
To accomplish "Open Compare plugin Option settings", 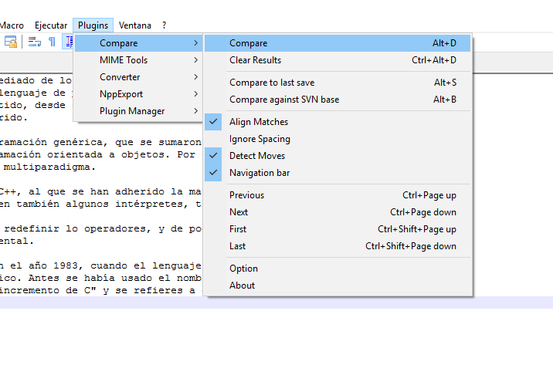I will 338,269.
